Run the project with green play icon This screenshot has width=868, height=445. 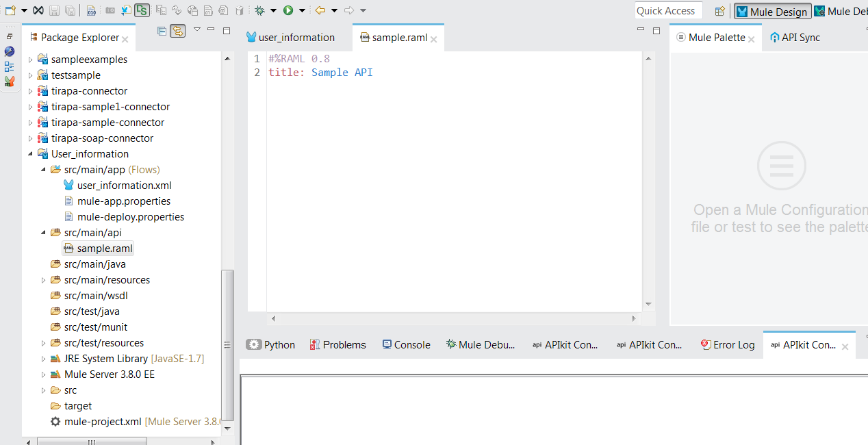tap(288, 10)
